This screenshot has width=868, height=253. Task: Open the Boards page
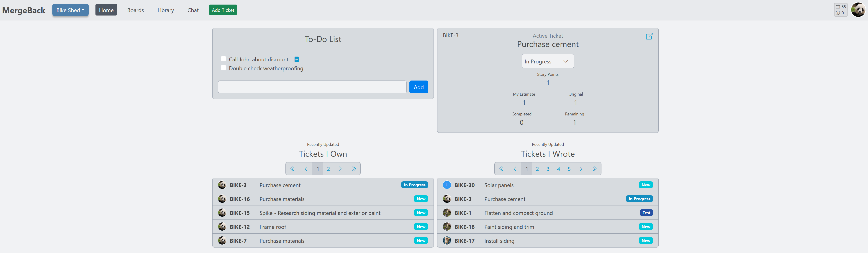(x=136, y=10)
